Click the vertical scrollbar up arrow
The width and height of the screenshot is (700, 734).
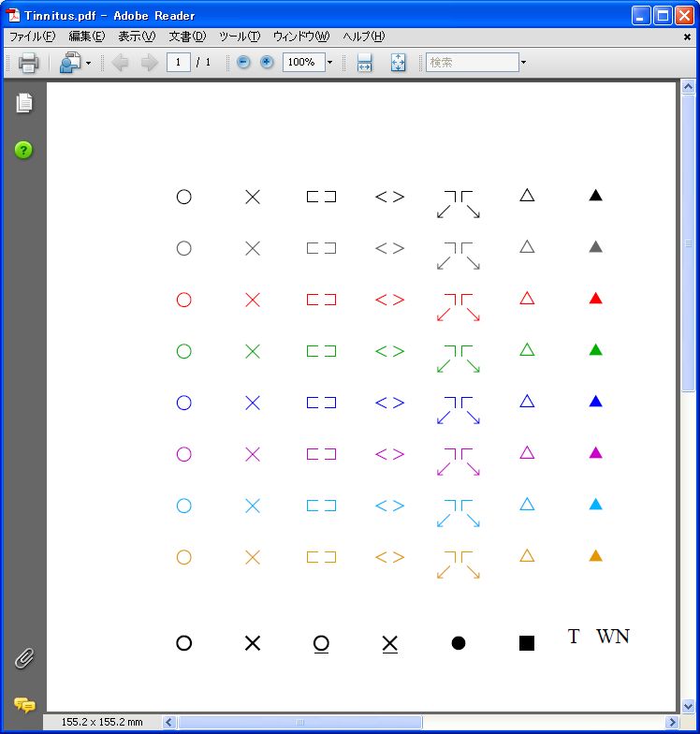pyautogui.click(x=688, y=87)
